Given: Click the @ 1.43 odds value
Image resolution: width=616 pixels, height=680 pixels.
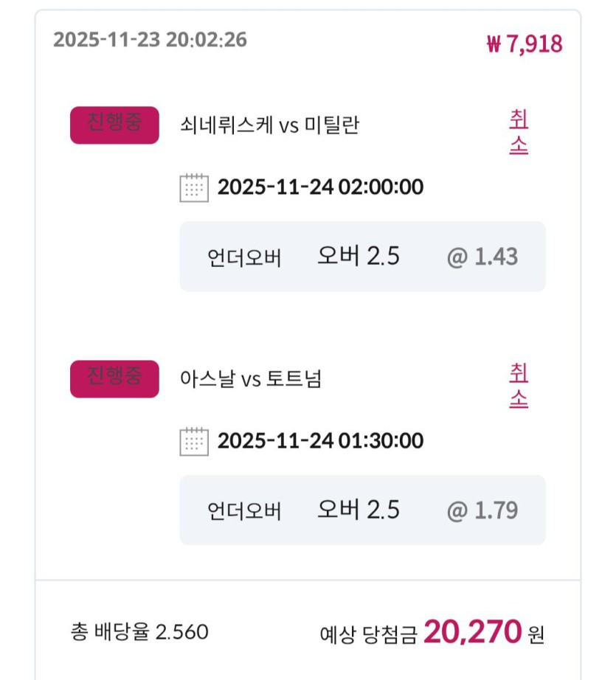Looking at the screenshot, I should pos(482,257).
